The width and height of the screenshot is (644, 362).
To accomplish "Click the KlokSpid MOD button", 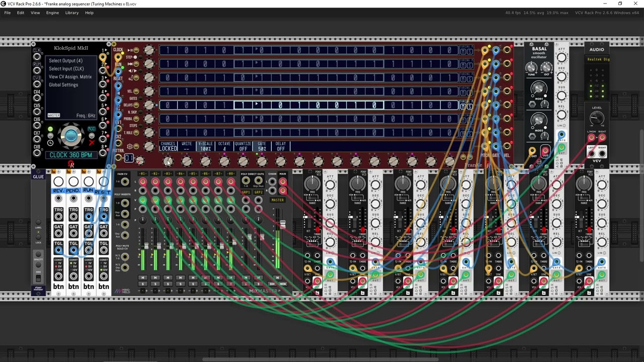I will tap(92, 135).
